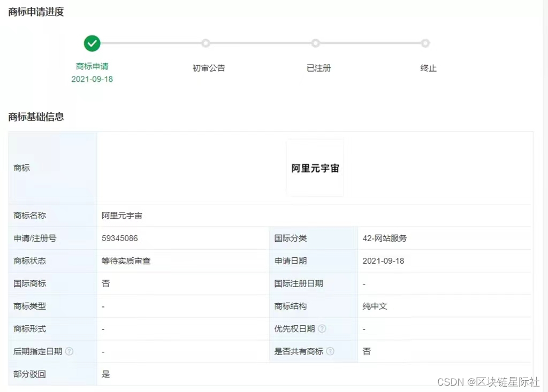The image size is (548, 392).
Task: Select the 商标名称 value 阿里元宇宙
Action: pos(122,216)
